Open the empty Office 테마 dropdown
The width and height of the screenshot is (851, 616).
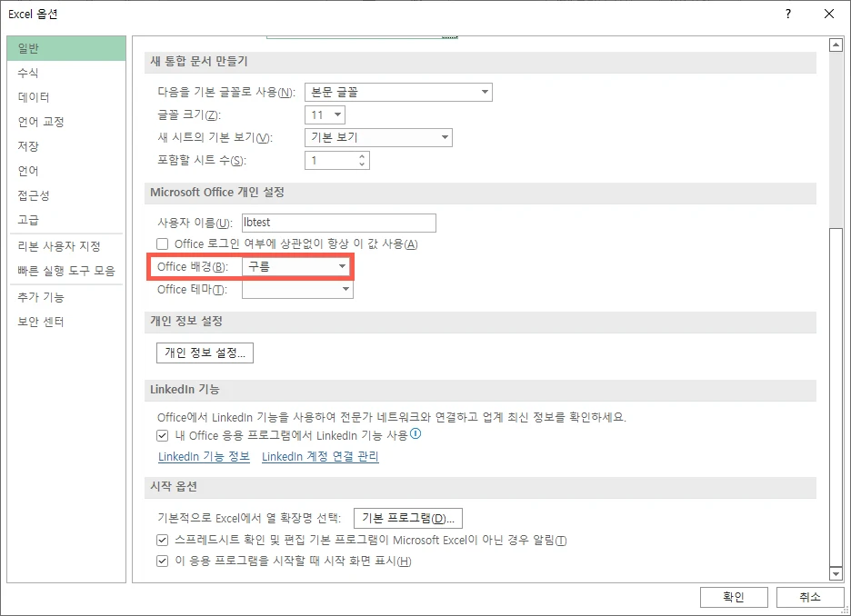297,289
